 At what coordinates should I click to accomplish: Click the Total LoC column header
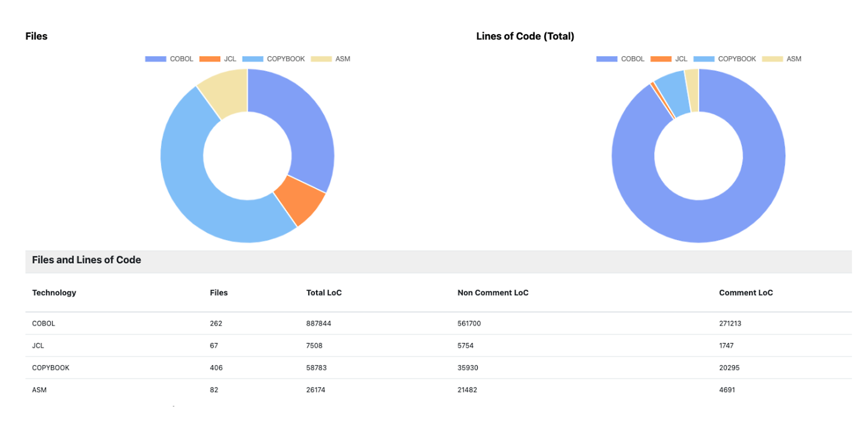point(324,293)
